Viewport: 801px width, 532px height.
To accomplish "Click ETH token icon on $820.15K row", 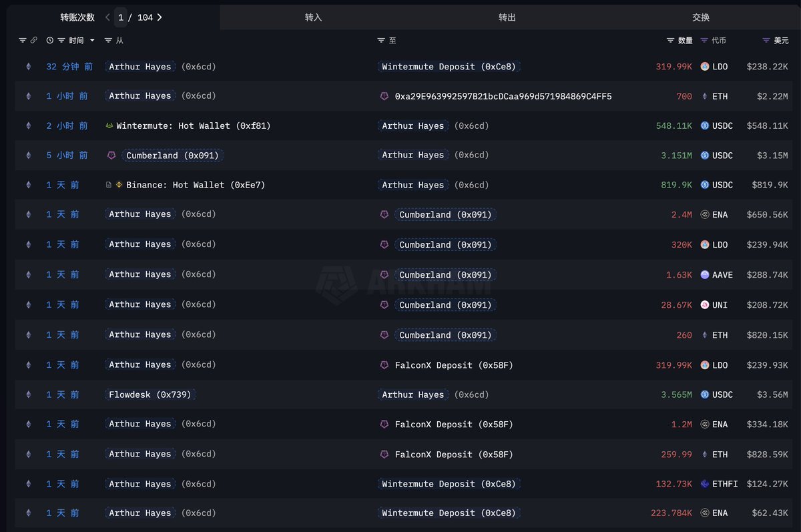I will click(705, 335).
